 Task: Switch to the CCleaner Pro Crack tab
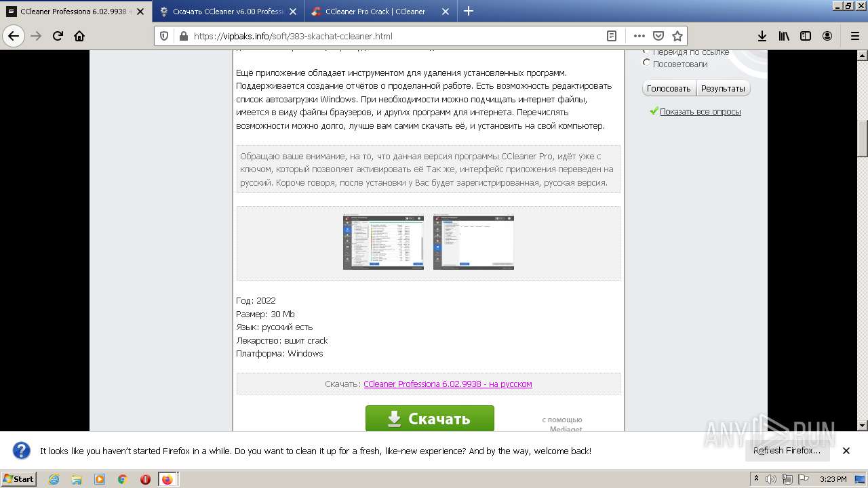pyautogui.click(x=381, y=12)
